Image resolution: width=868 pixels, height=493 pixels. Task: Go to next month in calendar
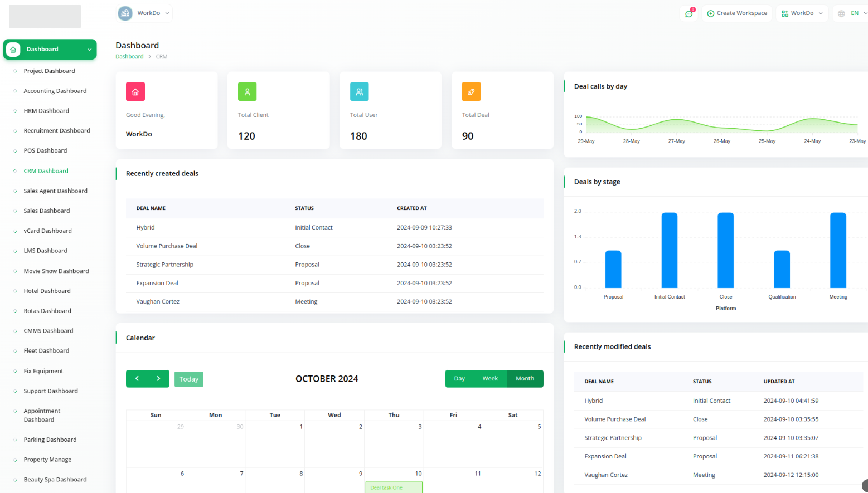(158, 379)
